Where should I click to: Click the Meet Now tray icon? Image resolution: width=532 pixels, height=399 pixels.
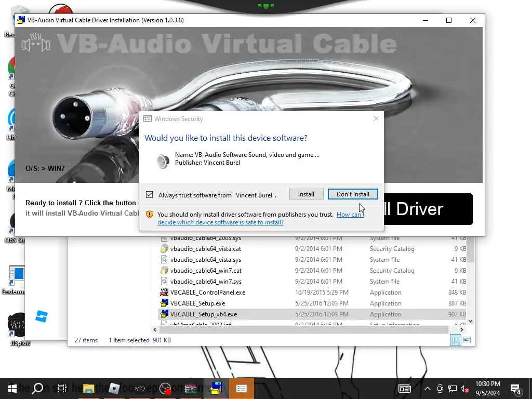pyautogui.click(x=440, y=389)
